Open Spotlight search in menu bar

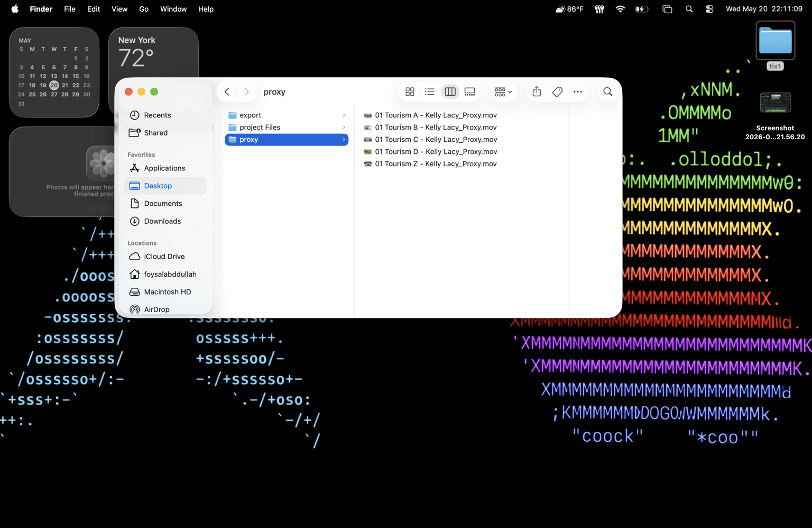coord(689,9)
